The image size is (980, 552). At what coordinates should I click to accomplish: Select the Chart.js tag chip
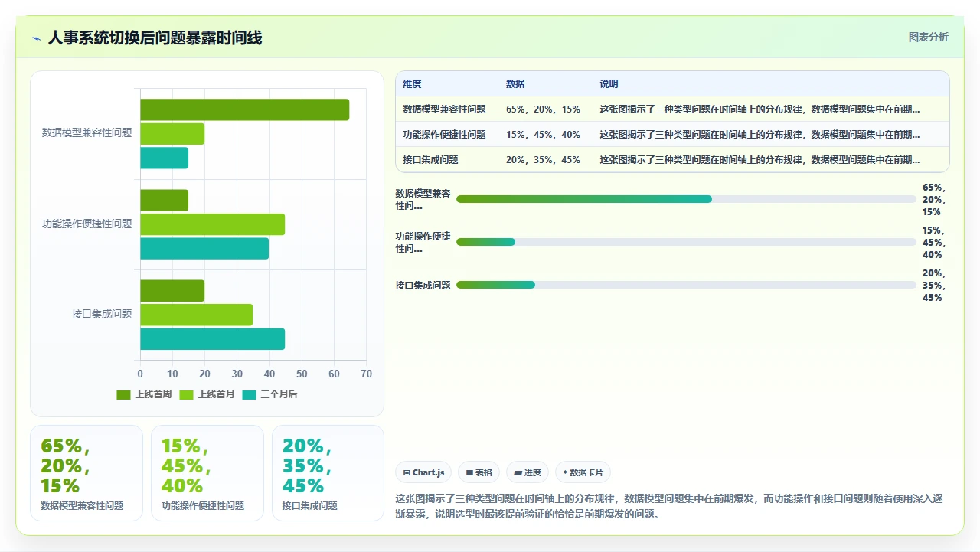pyautogui.click(x=423, y=472)
